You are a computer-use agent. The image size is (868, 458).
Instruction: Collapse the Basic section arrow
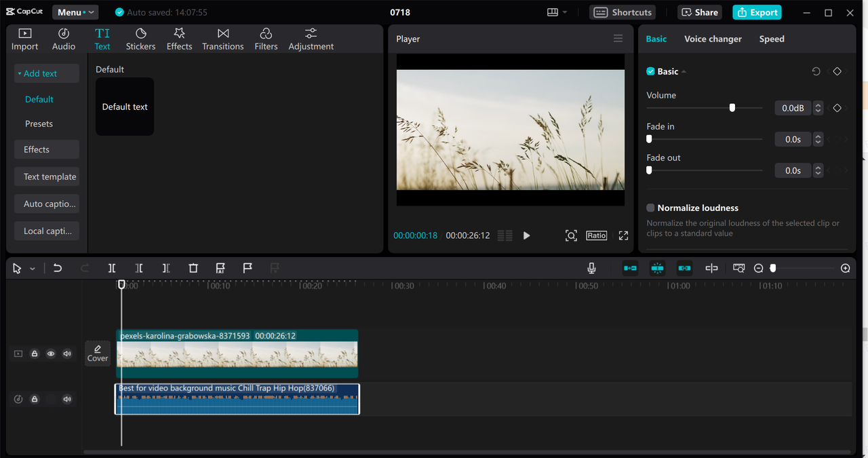coord(684,72)
